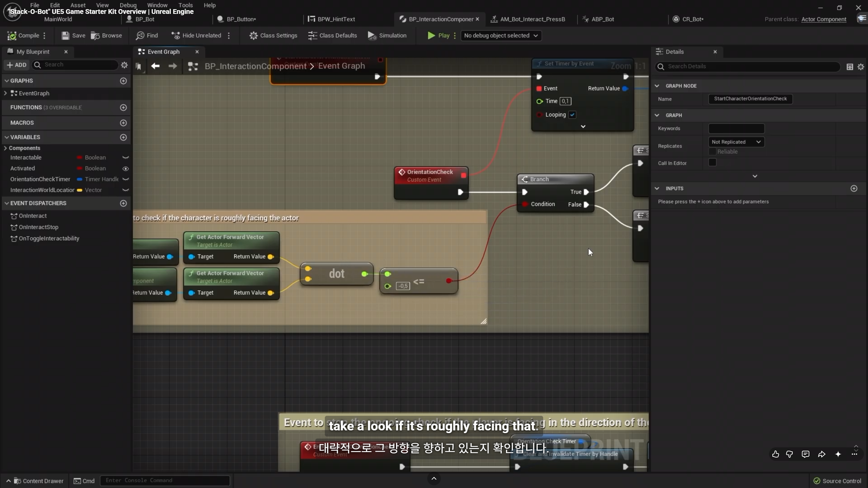Viewport: 868px width, 488px height.
Task: Add input parameter with plus icon
Action: pyautogui.click(x=854, y=188)
